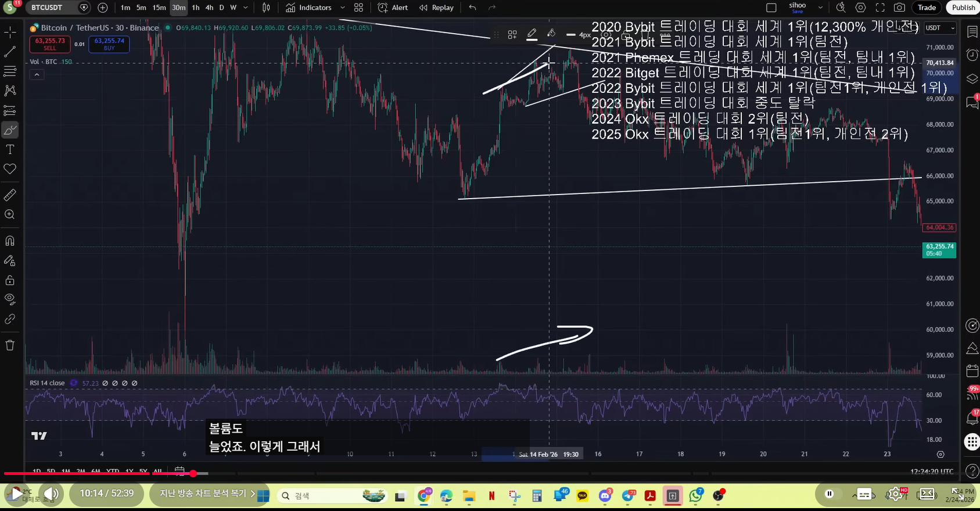Start bar Replay mode

436,8
